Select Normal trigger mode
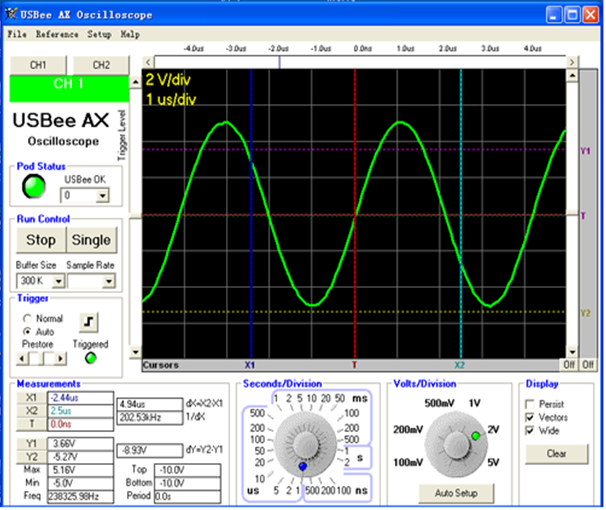 [27, 318]
